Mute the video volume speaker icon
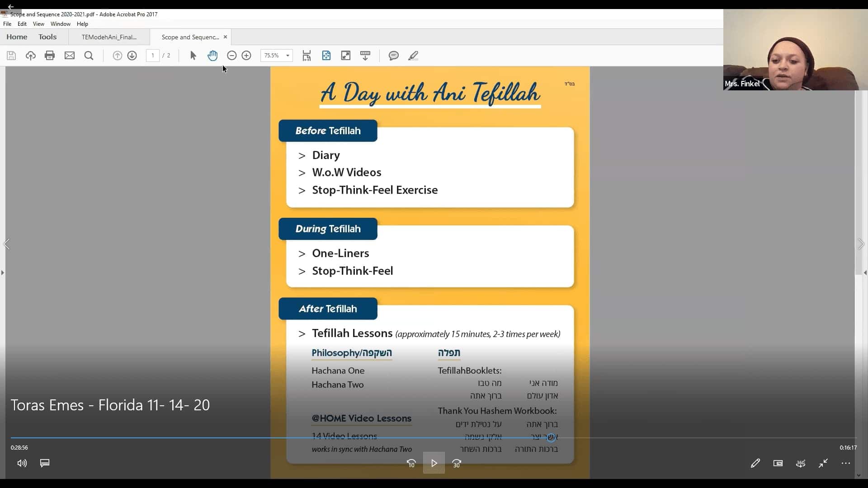The image size is (868, 488). [x=22, y=463]
